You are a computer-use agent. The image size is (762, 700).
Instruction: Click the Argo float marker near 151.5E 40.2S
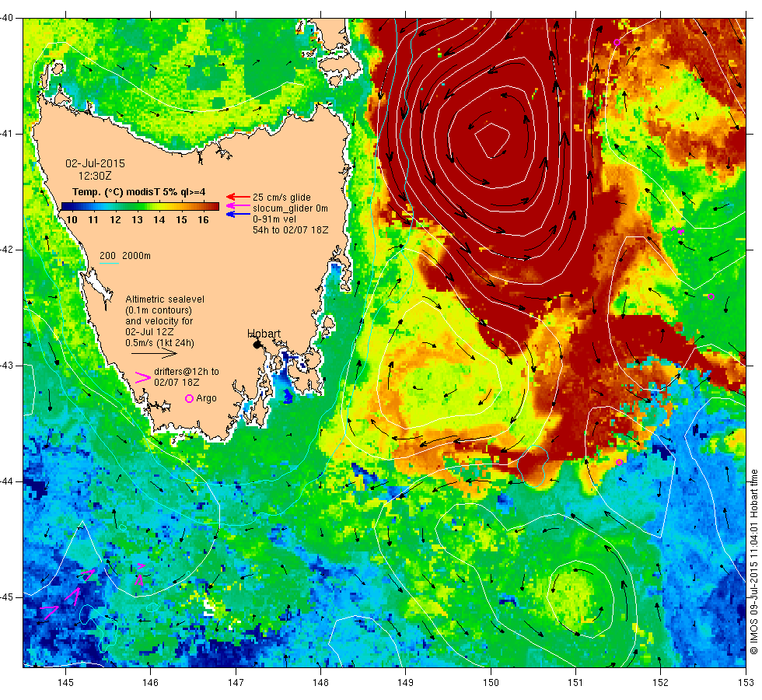pyautogui.click(x=617, y=42)
